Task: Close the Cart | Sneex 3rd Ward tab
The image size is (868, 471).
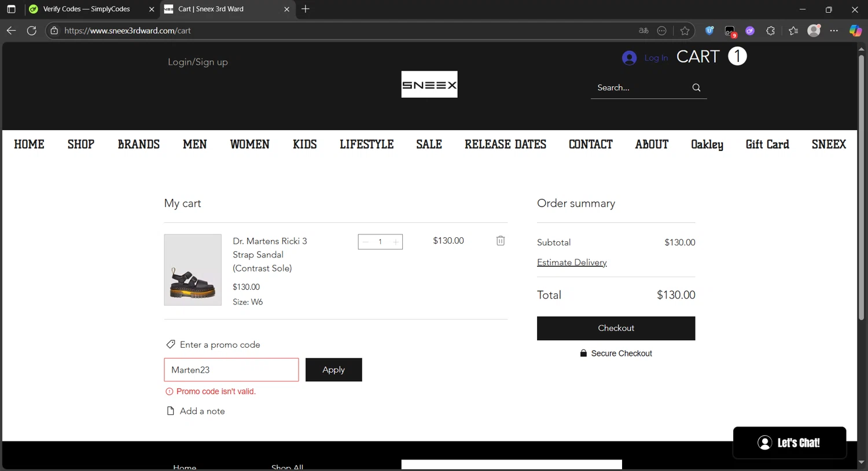Action: tap(286, 9)
